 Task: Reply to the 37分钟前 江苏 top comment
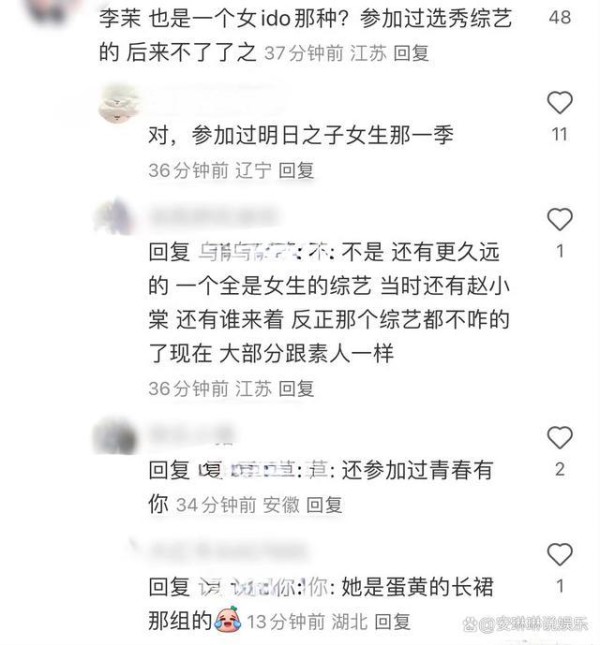[411, 53]
